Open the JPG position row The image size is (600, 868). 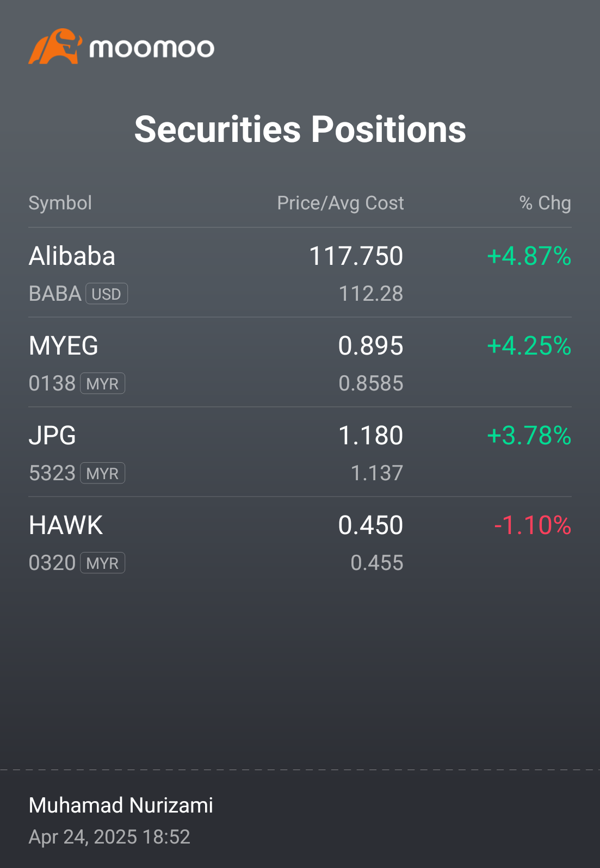300,452
